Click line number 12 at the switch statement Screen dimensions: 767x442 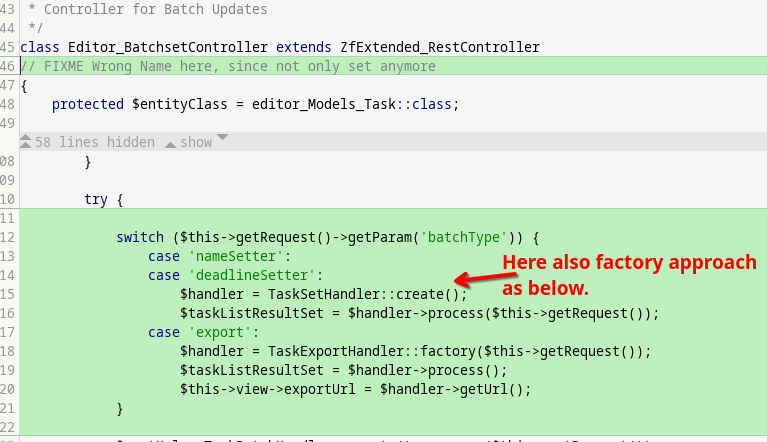(9, 237)
